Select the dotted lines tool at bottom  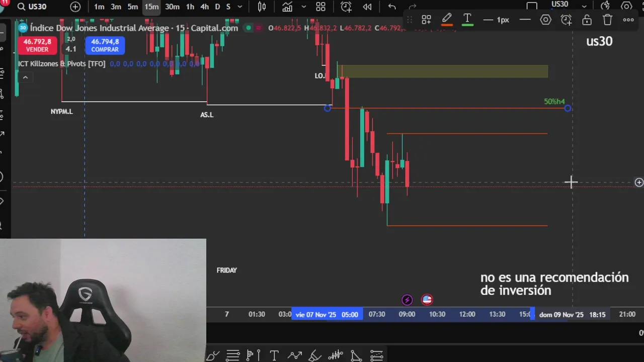coord(376,355)
